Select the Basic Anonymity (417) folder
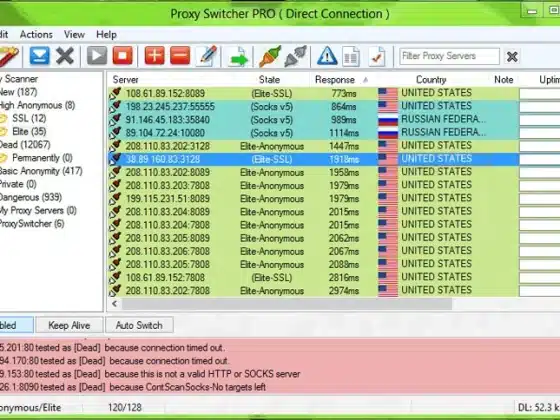This screenshot has width=560, height=420. tap(41, 171)
